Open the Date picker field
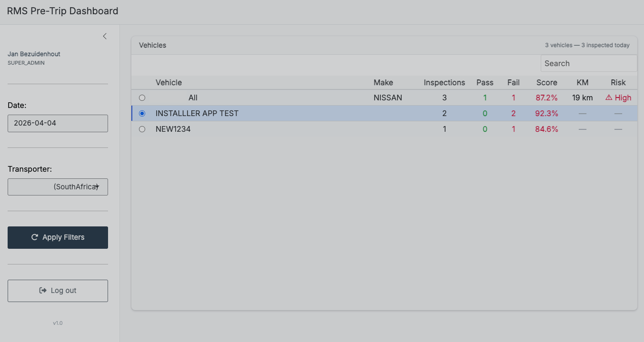 [58, 123]
